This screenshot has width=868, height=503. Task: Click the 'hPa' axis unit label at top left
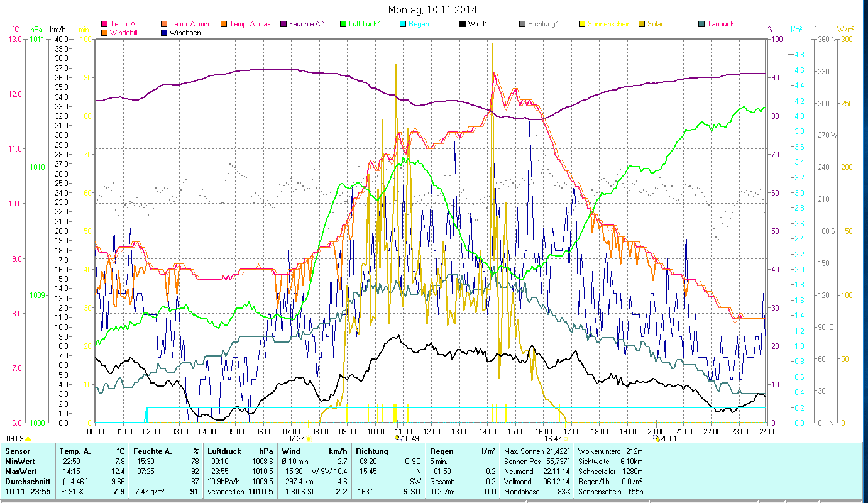[36, 30]
